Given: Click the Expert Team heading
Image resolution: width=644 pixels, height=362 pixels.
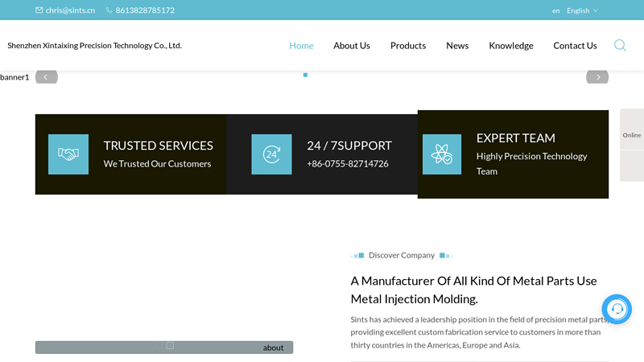Looking at the screenshot, I should (x=515, y=138).
